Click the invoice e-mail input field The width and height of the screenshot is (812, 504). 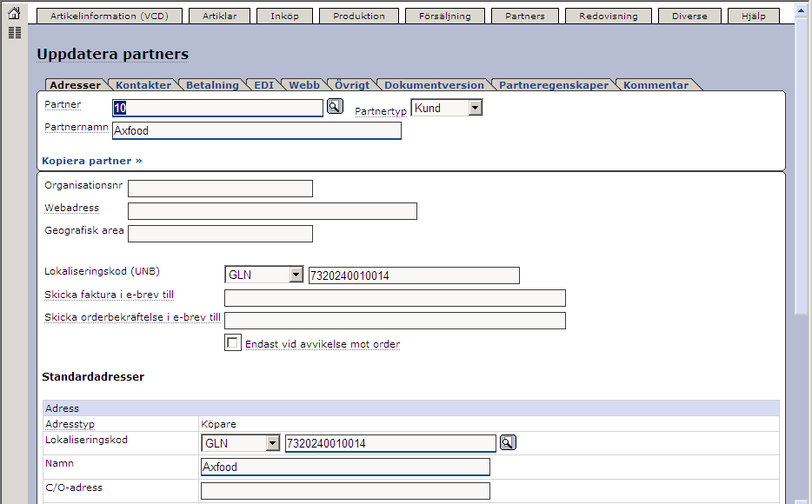[x=395, y=298]
